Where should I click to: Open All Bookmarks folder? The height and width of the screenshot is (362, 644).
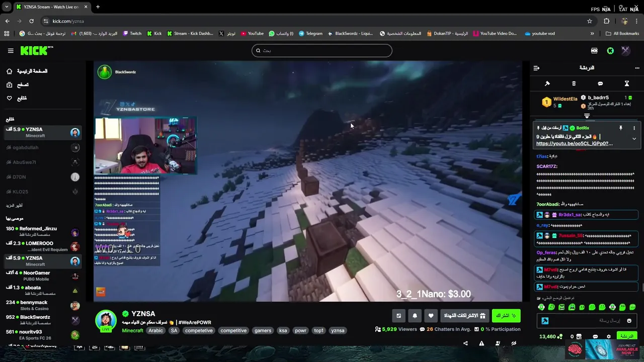tap(622, 34)
